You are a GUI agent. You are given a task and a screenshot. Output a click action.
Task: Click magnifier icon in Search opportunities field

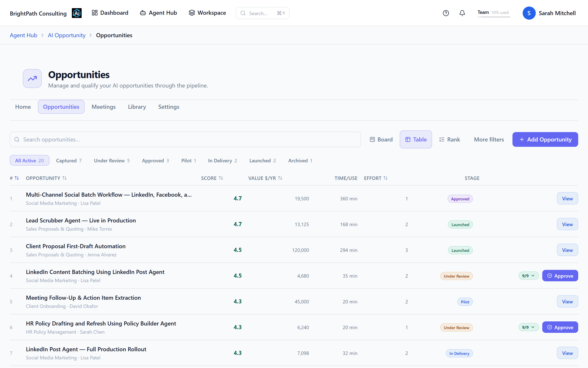point(17,139)
